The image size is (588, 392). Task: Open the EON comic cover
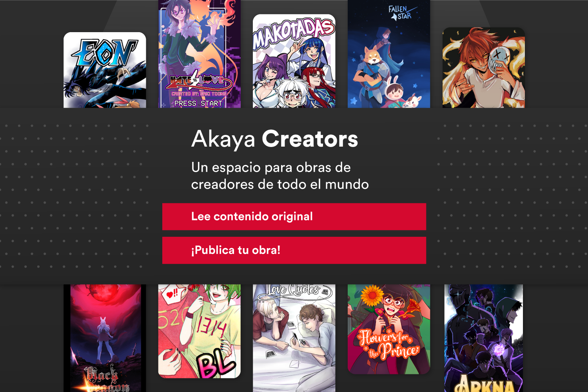(x=105, y=70)
